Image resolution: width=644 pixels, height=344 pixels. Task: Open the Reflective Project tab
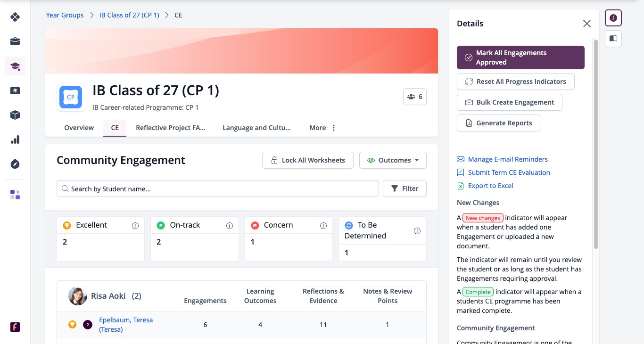coord(171,128)
